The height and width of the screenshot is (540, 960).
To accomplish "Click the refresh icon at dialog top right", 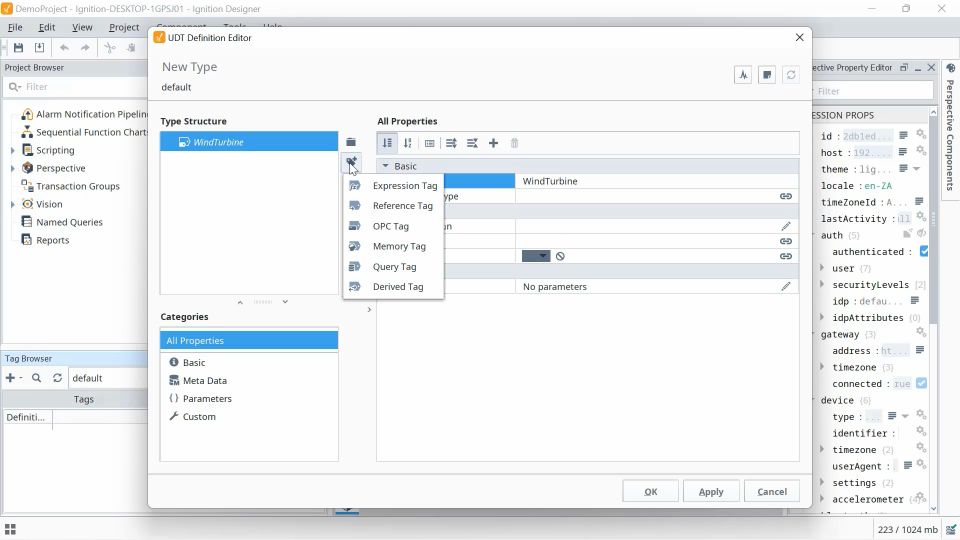I will pos(791,75).
